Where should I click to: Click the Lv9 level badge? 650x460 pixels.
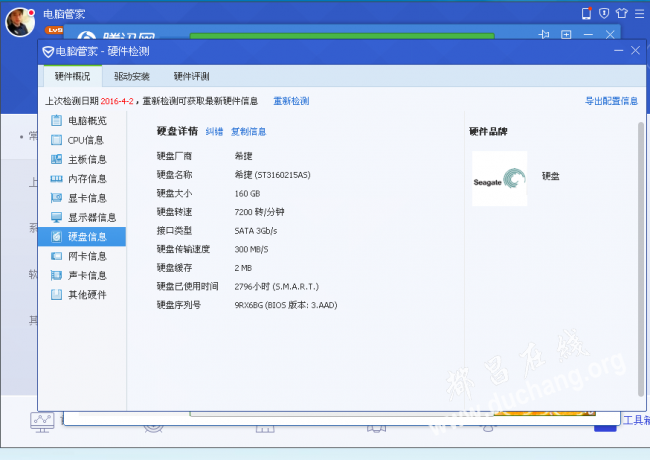coord(53,30)
